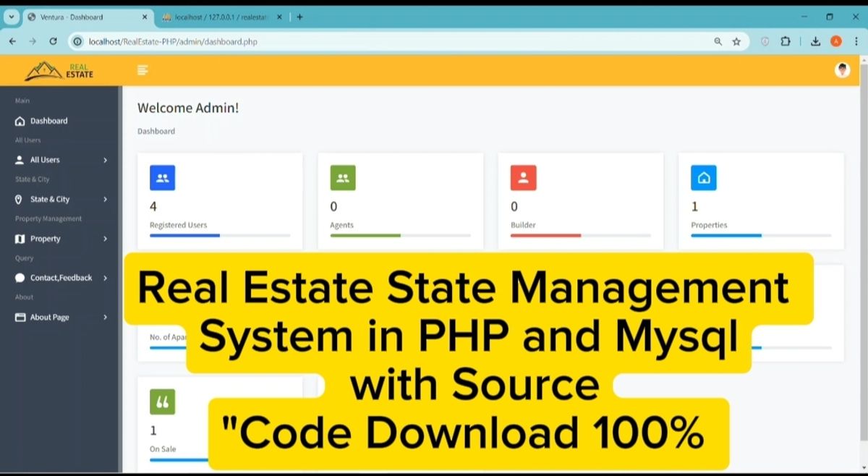Open browser extensions puzzle icon
Image resolution: width=868 pixels, height=476 pixels.
(x=786, y=42)
